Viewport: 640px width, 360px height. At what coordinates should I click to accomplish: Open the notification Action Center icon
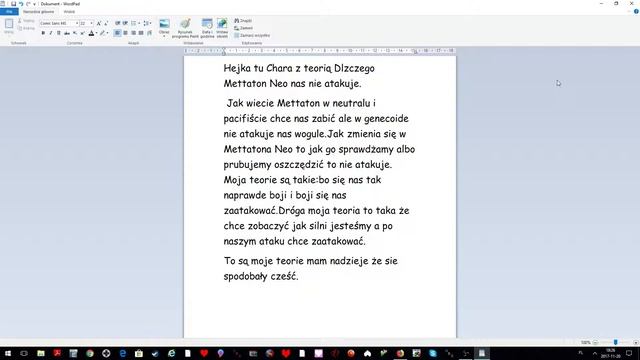(x=629, y=353)
